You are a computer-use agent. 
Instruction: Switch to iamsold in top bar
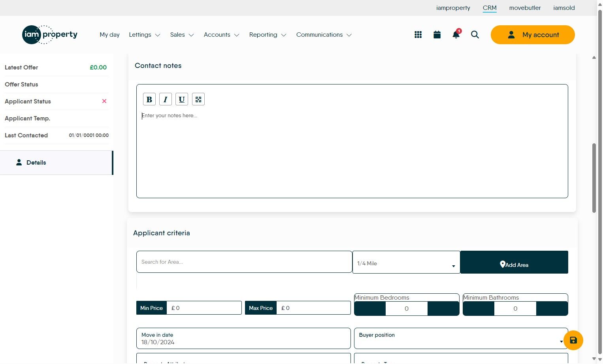(x=564, y=8)
